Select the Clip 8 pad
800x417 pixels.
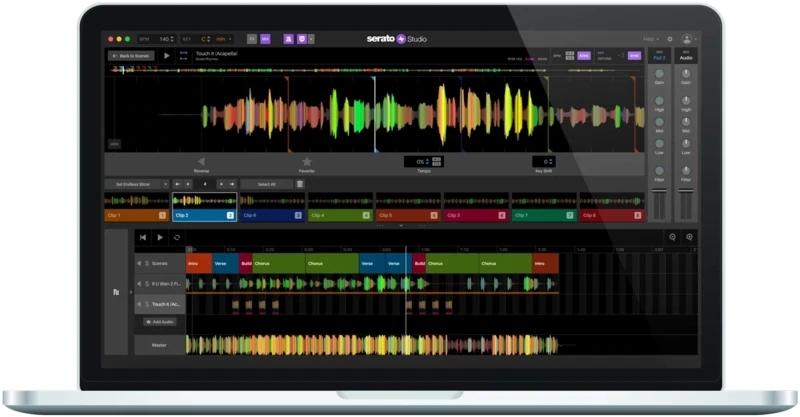coord(611,207)
